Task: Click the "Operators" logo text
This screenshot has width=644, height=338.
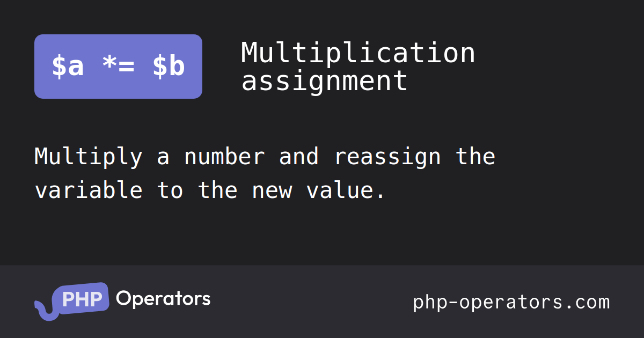Action: point(163,298)
